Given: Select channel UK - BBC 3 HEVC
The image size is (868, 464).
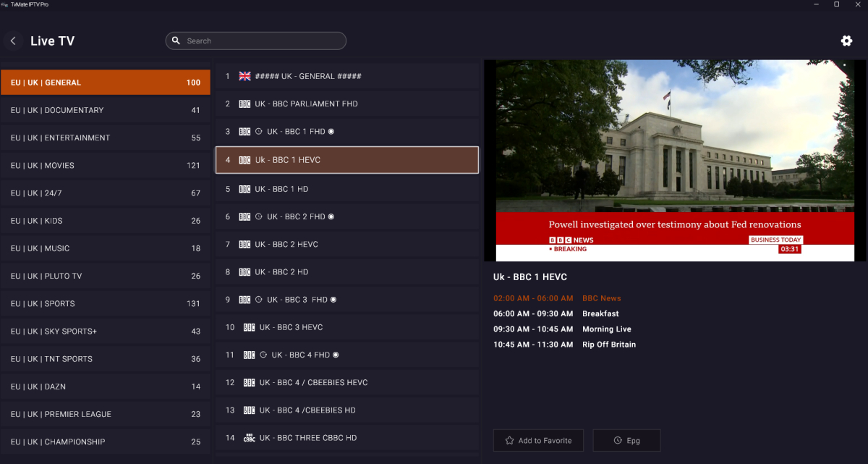Looking at the screenshot, I should pos(347,328).
